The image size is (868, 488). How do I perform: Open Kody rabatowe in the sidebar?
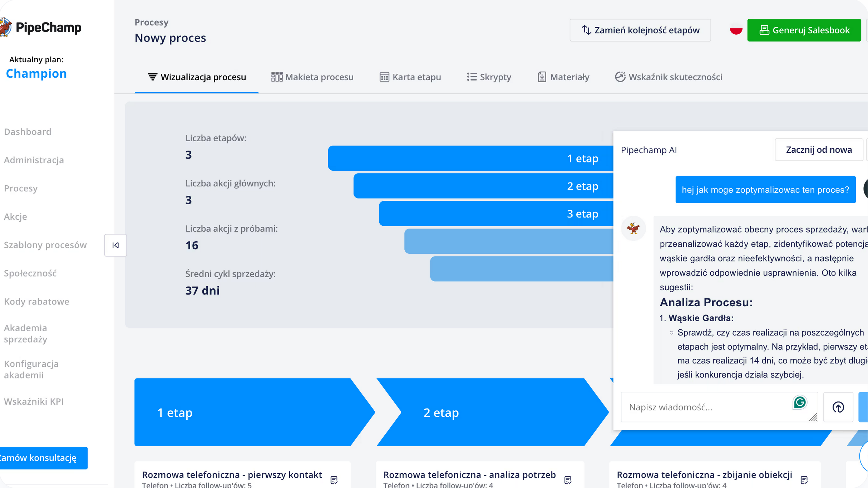pos(36,301)
